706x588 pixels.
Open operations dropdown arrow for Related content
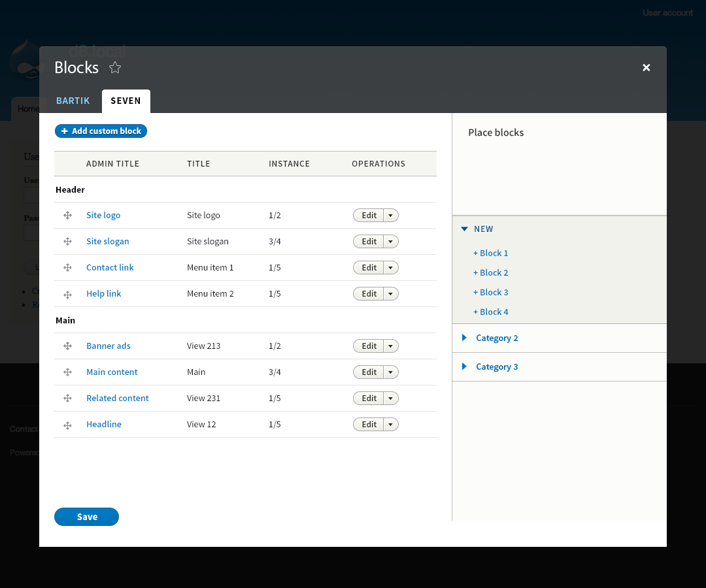click(x=390, y=399)
